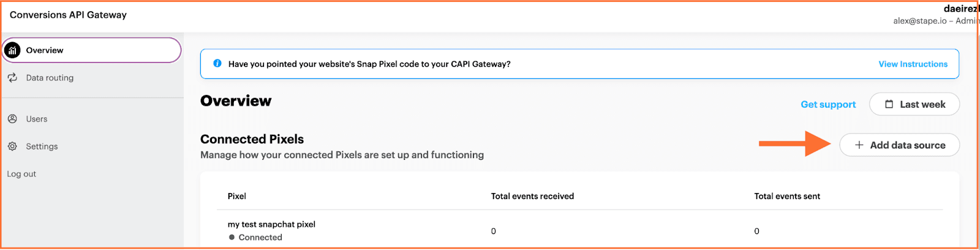Open the Settings page

(x=42, y=146)
